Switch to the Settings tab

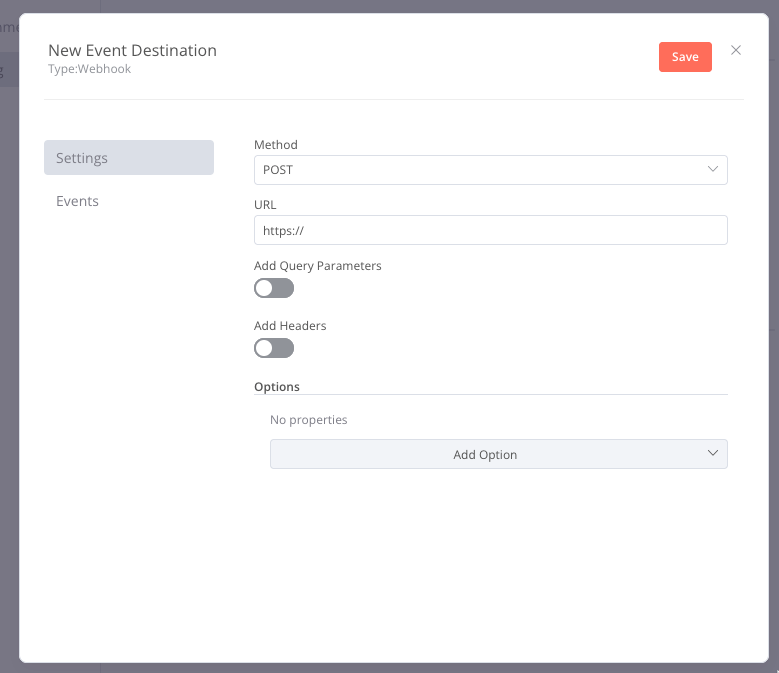point(129,158)
